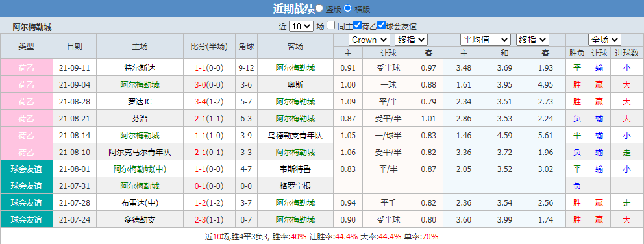Open away team 韦斯特鲁 link
644x244 pixels.
pyautogui.click(x=295, y=169)
